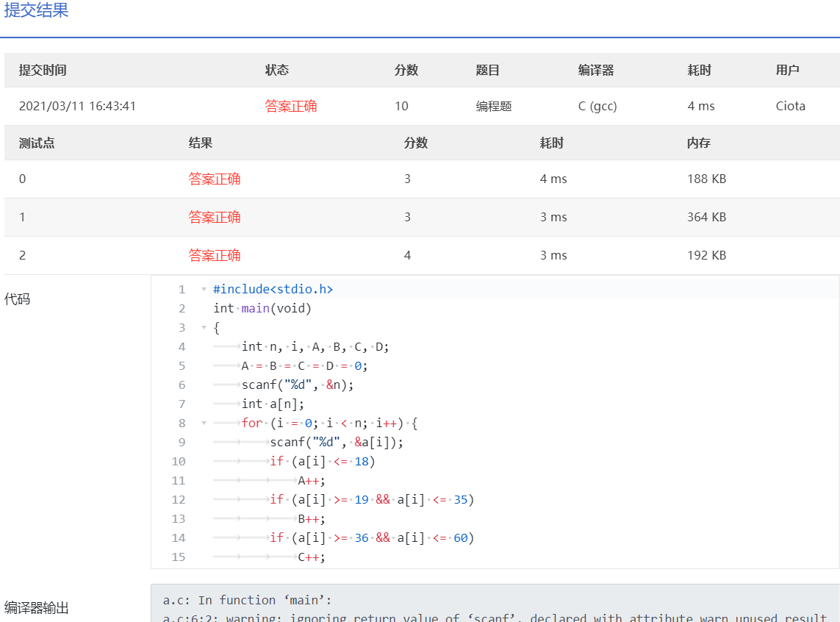Click the 提交结果 heading
Viewport: 840px width, 622px height.
click(37, 10)
